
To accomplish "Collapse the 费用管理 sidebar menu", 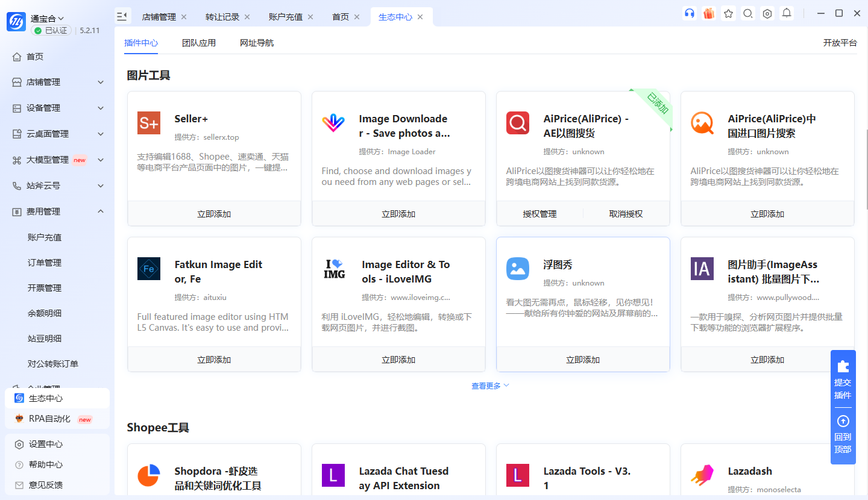I will [x=57, y=211].
